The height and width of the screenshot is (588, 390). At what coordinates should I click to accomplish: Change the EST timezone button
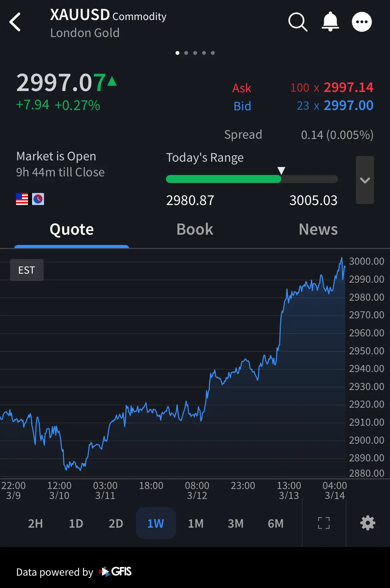coord(27,270)
